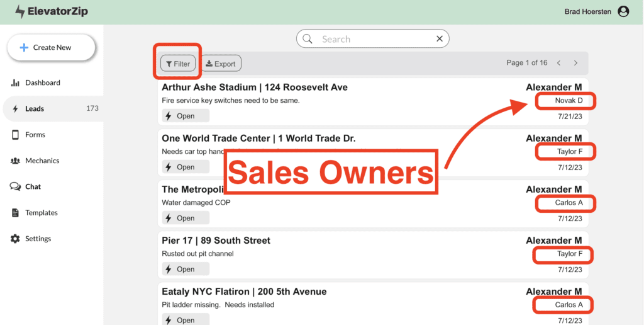Click Open status on One World Trade Center
This screenshot has height=325, width=644.
186,167
